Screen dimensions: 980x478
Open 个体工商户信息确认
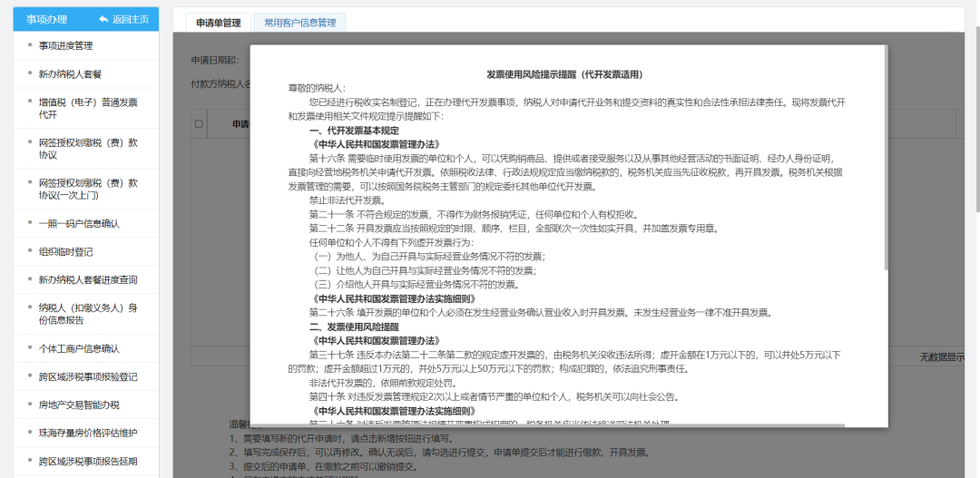(x=79, y=348)
